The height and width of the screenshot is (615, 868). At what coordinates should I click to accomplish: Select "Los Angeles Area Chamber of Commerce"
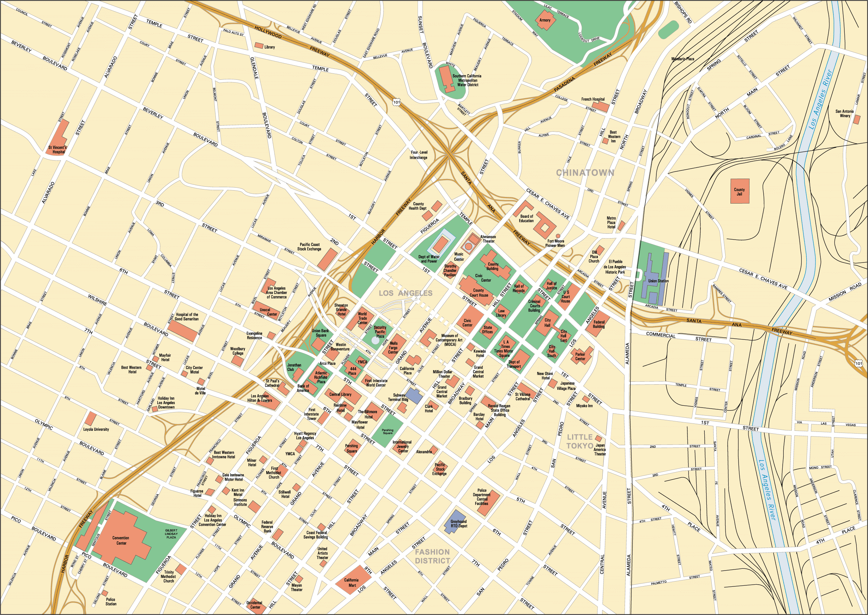click(276, 293)
